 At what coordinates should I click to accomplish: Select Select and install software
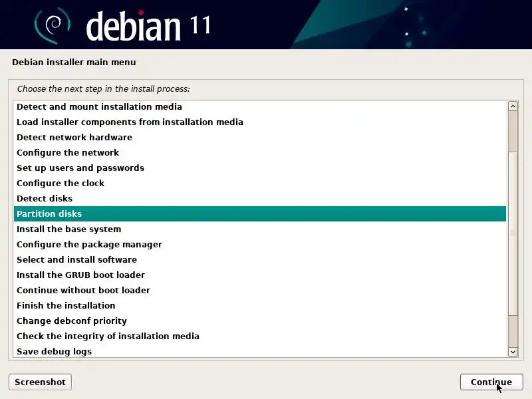tap(260, 259)
